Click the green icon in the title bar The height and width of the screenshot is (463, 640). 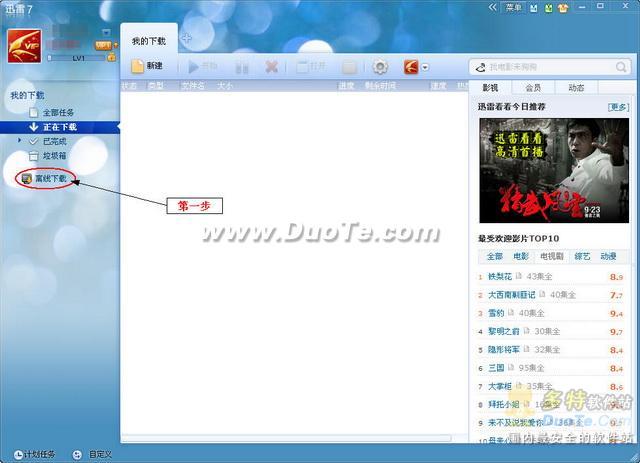(549, 8)
